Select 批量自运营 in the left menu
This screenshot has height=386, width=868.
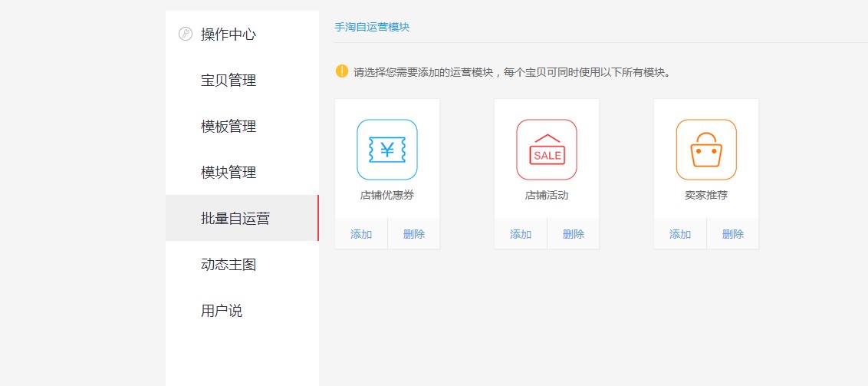235,219
